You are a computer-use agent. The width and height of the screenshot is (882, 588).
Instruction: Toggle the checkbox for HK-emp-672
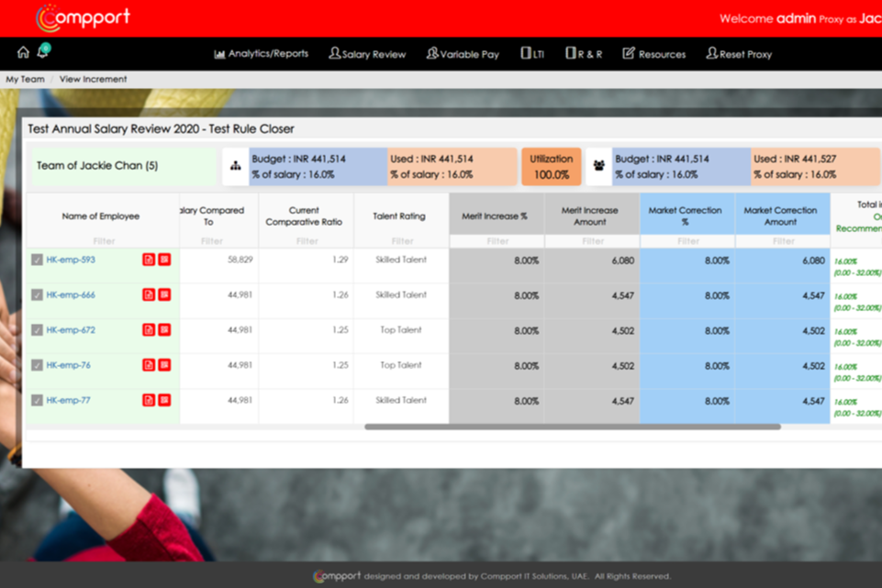pyautogui.click(x=37, y=330)
